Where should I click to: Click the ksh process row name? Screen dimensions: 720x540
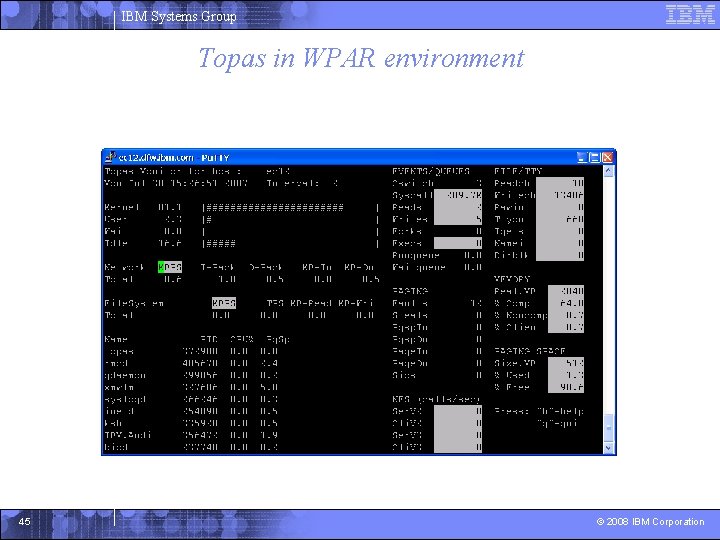click(x=113, y=423)
